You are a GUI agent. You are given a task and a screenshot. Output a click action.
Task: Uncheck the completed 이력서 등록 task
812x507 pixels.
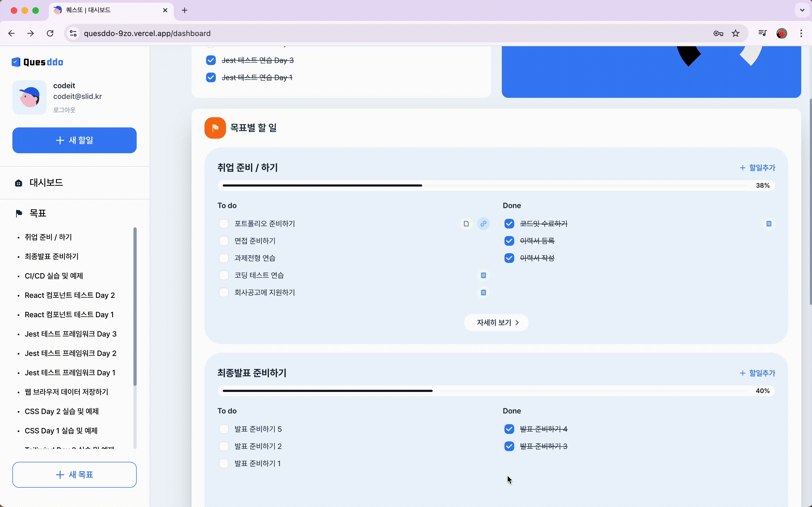coord(509,241)
